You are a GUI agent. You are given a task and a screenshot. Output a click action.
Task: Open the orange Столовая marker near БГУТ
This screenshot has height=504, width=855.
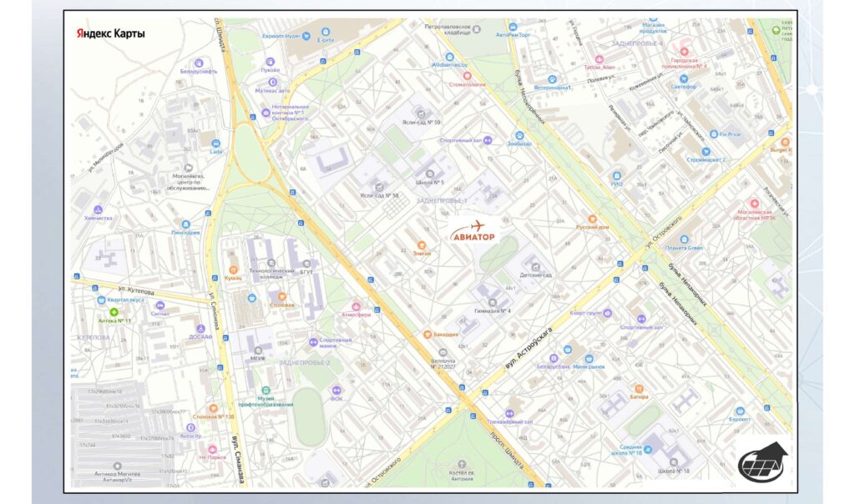[x=282, y=297]
